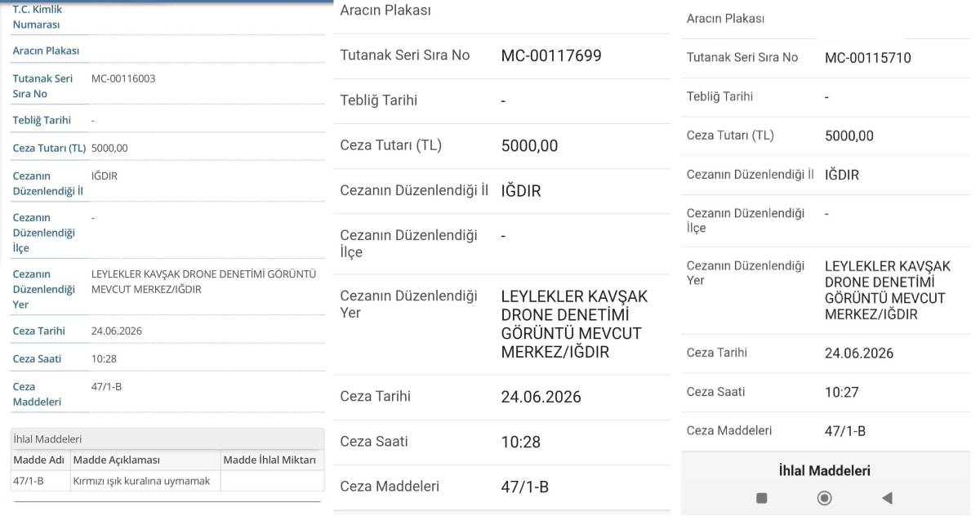The height and width of the screenshot is (516, 980).
Task: Click penalty time 10:28 in middle panel
Action: point(521,443)
